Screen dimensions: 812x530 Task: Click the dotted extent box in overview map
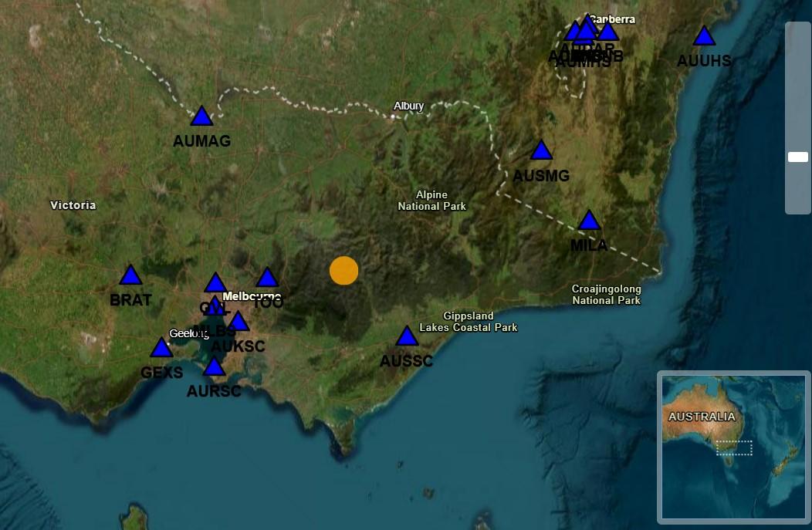[x=733, y=447]
